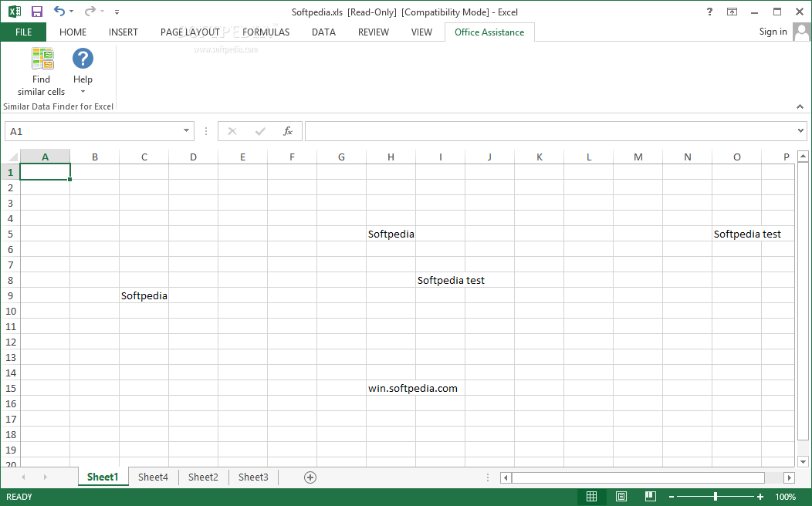Click next sheet navigation arrow
Viewport: 812px width, 506px height.
pyautogui.click(x=45, y=477)
